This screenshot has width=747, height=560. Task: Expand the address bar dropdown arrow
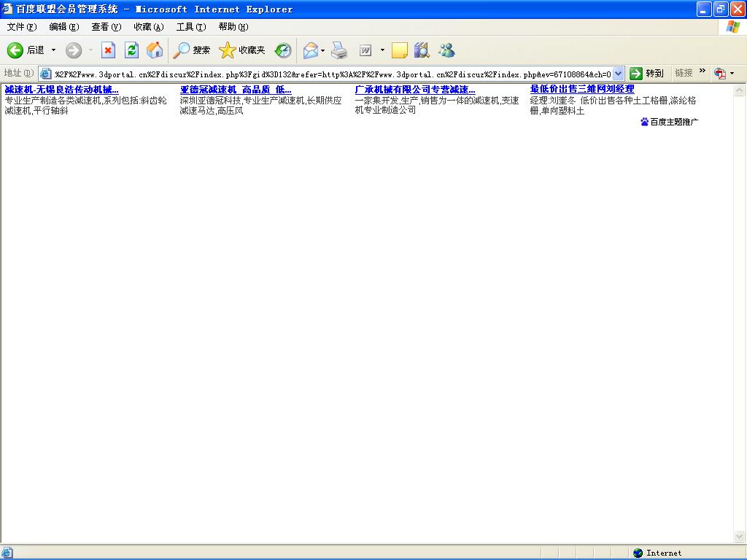[x=618, y=74]
